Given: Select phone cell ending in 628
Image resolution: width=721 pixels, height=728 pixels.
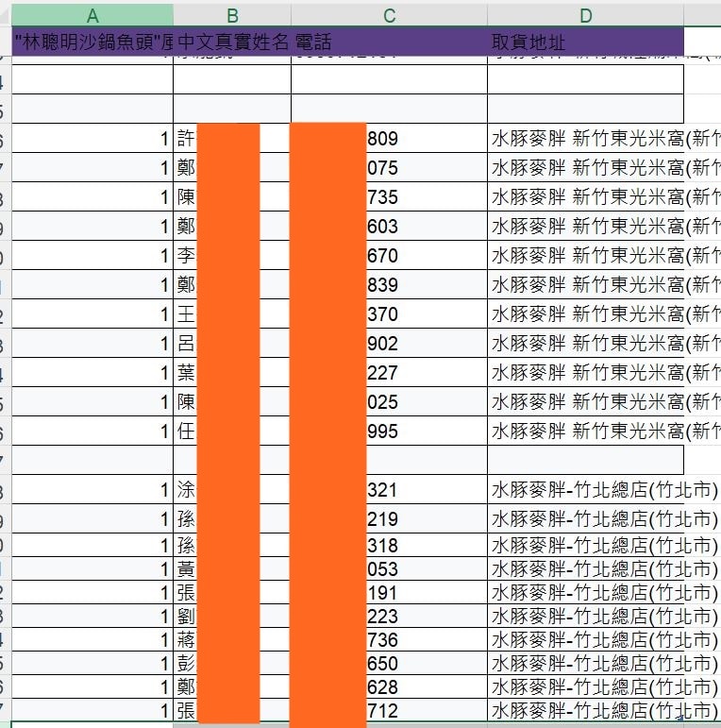Looking at the screenshot, I should tap(389, 686).
